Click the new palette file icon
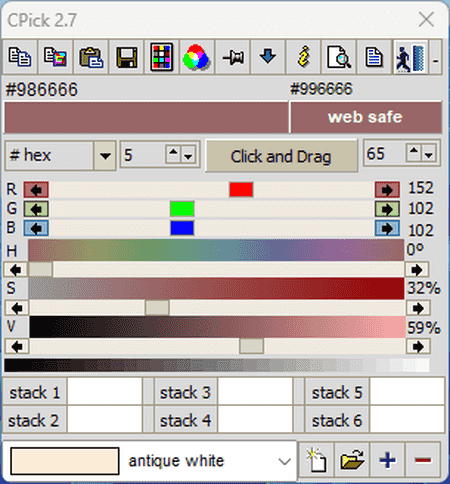This screenshot has width=450, height=484. click(x=317, y=460)
